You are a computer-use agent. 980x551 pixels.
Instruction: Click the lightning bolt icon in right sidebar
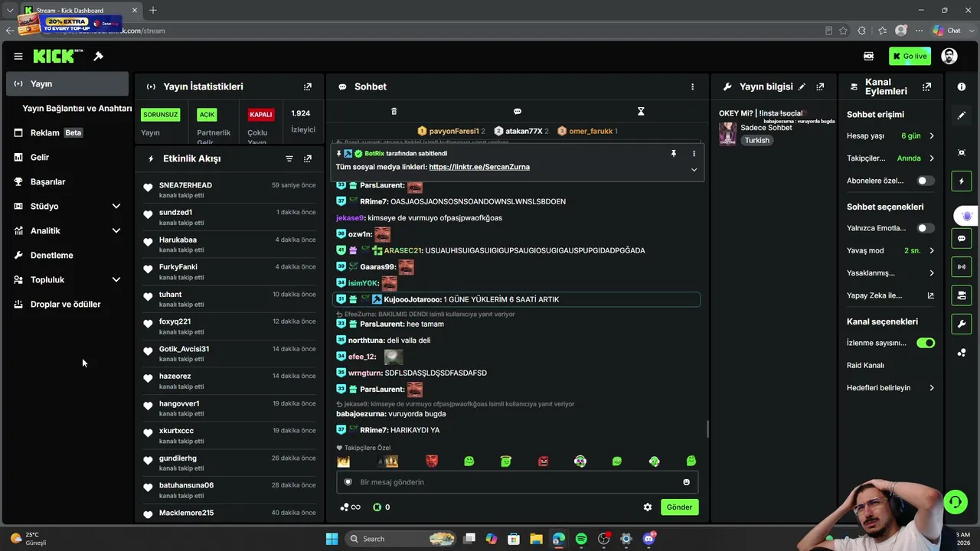(962, 181)
